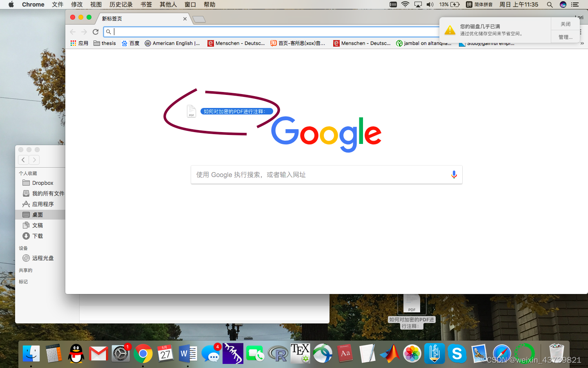Click Chrome's back navigation arrow
This screenshot has width=588, height=368.
(73, 32)
